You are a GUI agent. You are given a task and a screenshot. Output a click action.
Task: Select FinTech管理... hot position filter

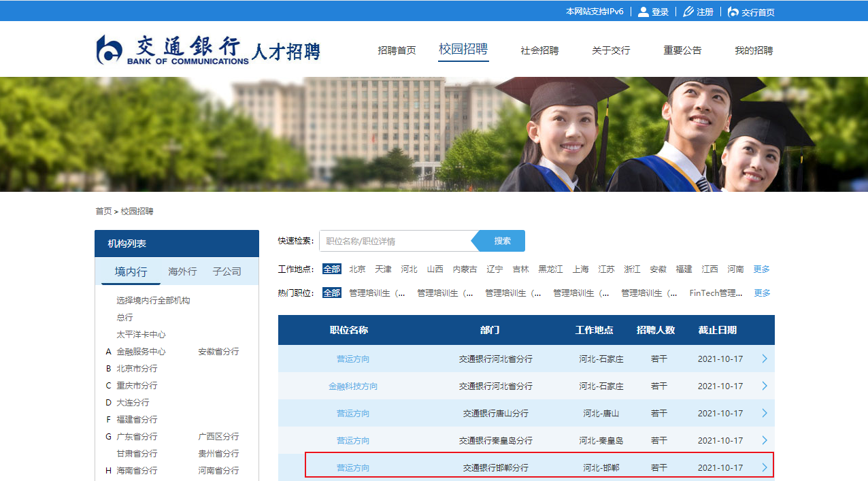[x=716, y=293]
